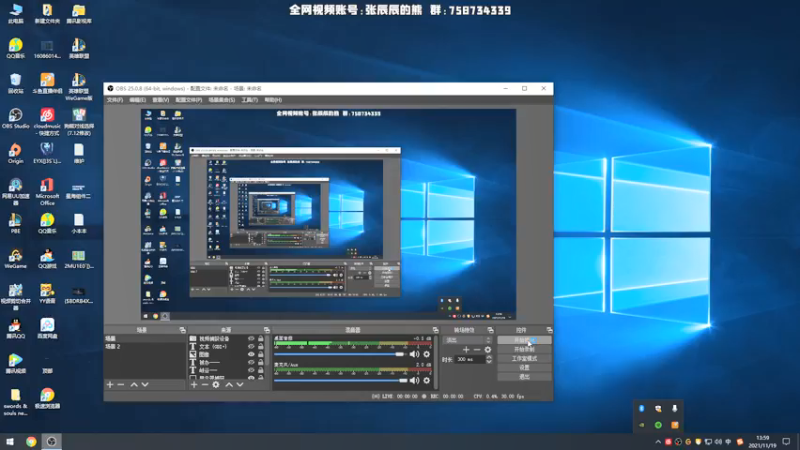Open source properties with the gear icon
The image size is (800, 450).
point(216,385)
